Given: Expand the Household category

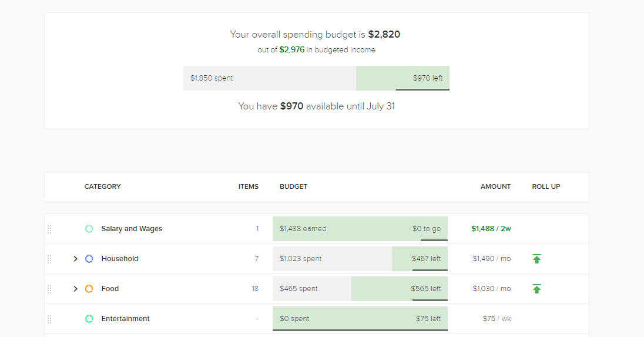Looking at the screenshot, I should click(75, 259).
